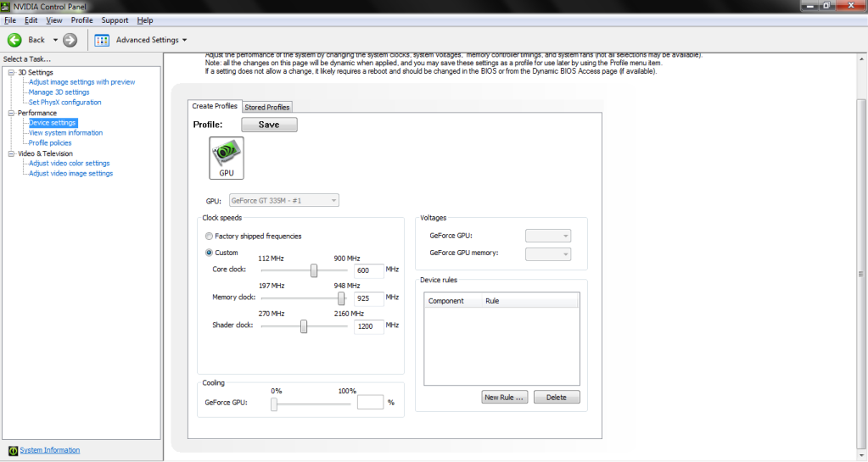The image size is (868, 462).
Task: Click the Rule column header
Action: click(x=529, y=301)
